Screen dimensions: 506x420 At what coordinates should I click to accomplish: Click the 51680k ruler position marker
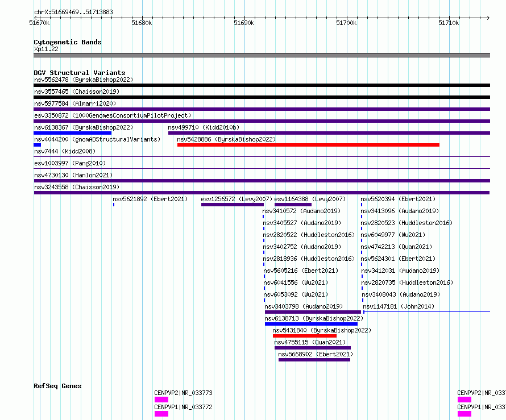[x=142, y=23]
